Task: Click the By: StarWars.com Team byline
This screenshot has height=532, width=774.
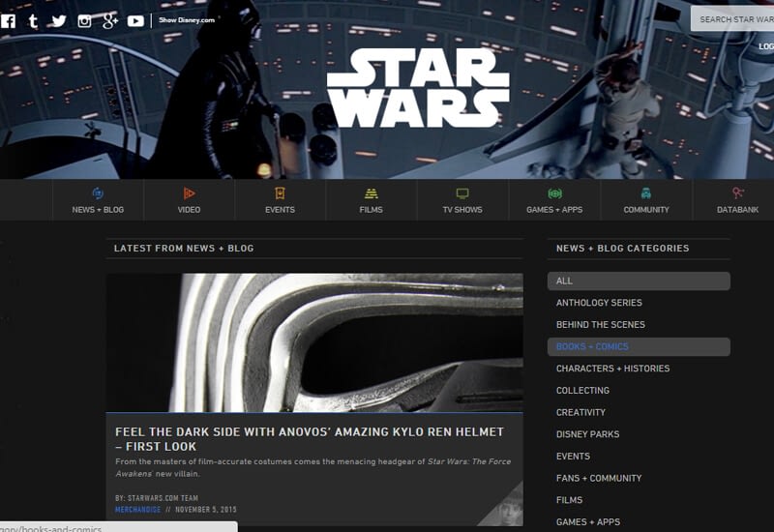Action: 157,498
